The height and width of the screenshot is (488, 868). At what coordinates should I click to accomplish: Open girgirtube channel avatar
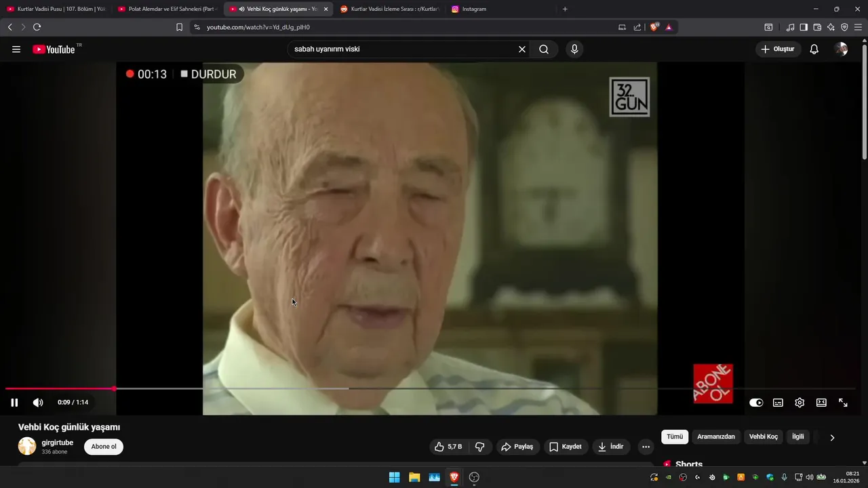[27, 446]
